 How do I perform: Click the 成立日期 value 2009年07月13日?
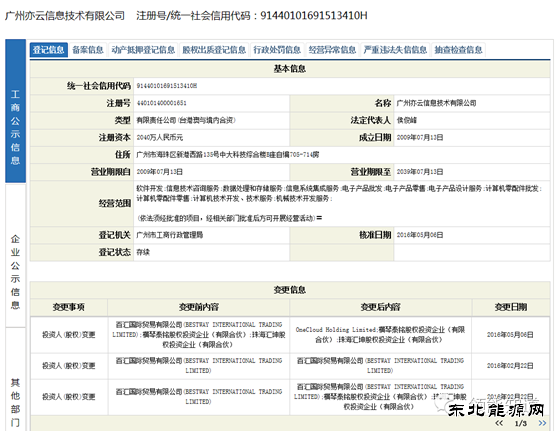(x=420, y=137)
